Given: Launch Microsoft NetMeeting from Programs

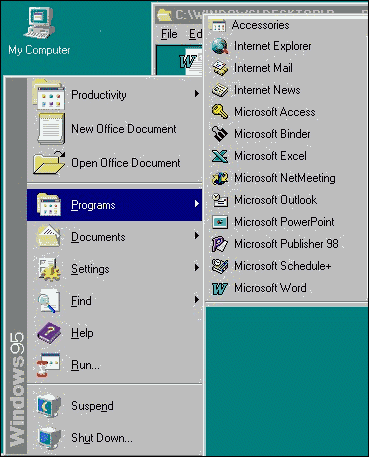Looking at the screenshot, I should pos(287,178).
